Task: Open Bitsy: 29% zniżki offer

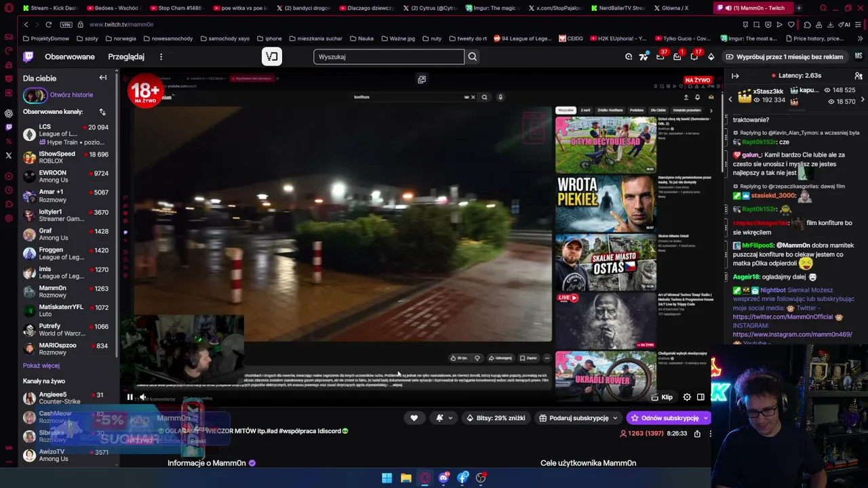Action: [x=496, y=418]
